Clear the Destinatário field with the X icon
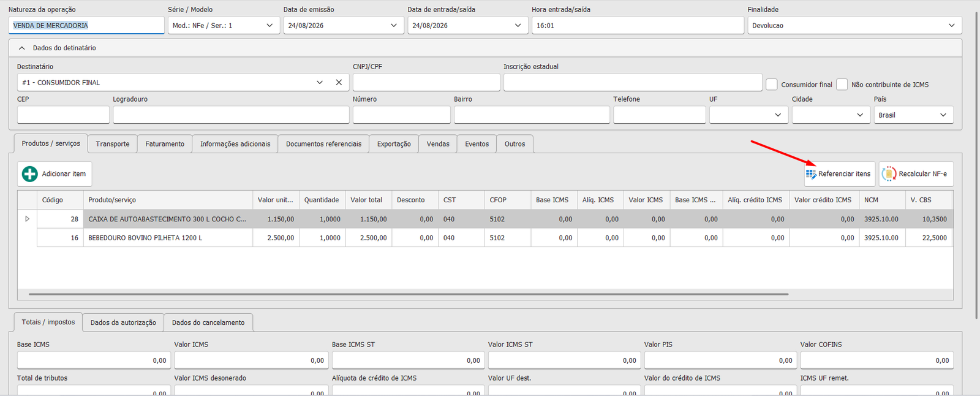 click(339, 82)
